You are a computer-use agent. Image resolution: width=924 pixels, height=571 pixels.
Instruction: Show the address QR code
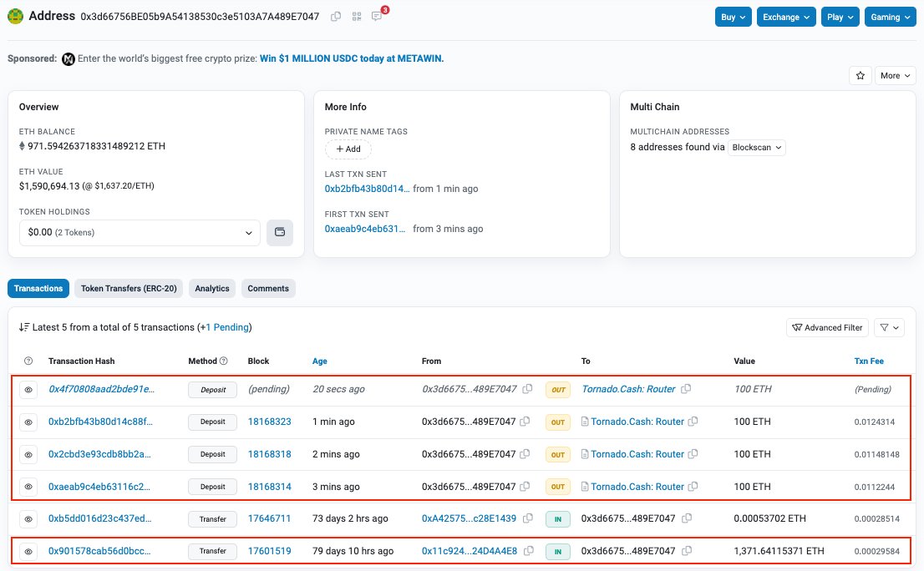tap(357, 17)
